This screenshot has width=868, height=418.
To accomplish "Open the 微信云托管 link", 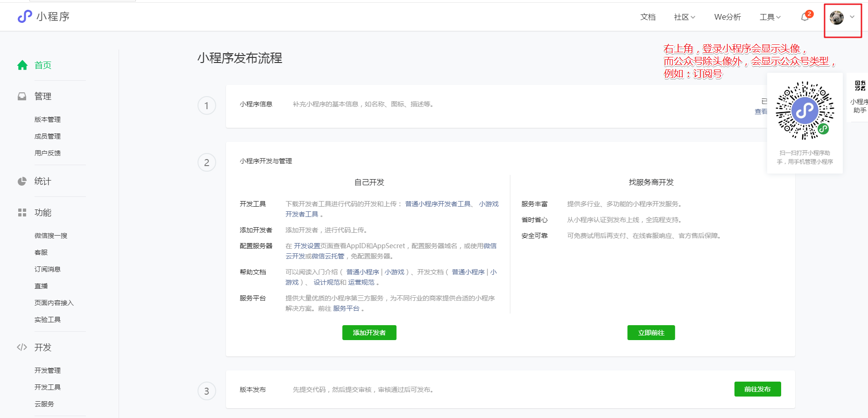I will [x=328, y=256].
